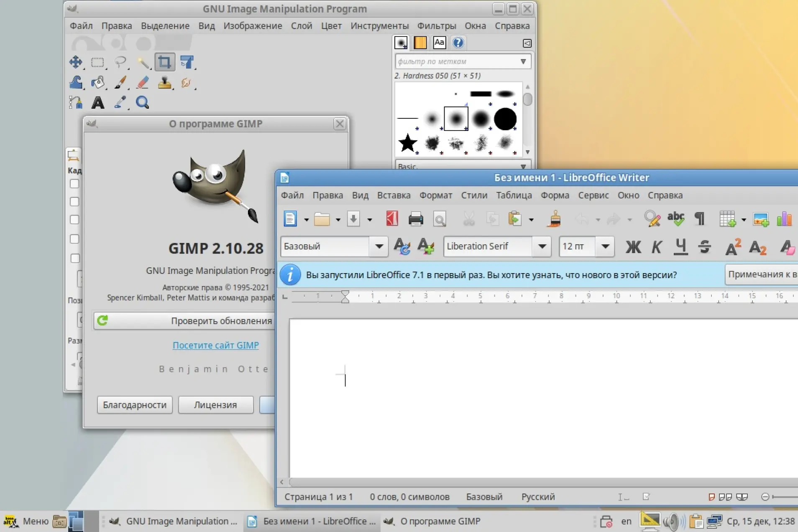Export document as PDF icon
Image resolution: width=798 pixels, height=532 pixels.
(x=392, y=219)
